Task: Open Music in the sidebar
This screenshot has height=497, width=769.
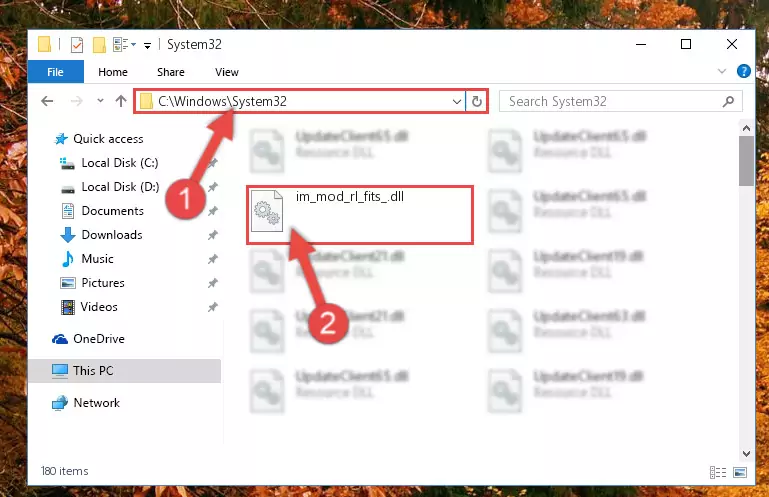Action: coord(97,259)
